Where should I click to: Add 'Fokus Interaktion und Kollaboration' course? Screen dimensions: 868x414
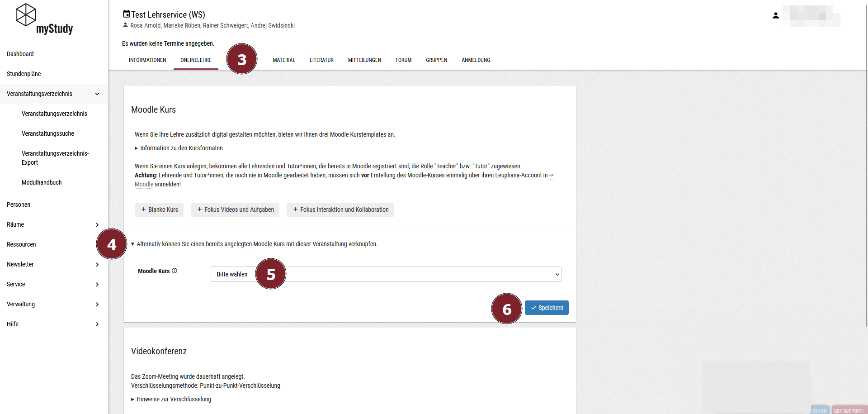click(x=340, y=210)
